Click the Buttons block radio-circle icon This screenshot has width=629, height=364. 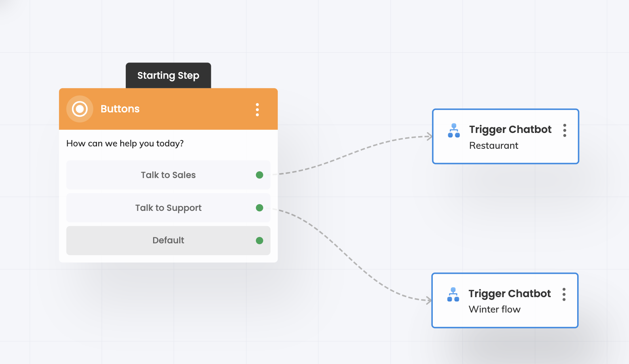80,109
